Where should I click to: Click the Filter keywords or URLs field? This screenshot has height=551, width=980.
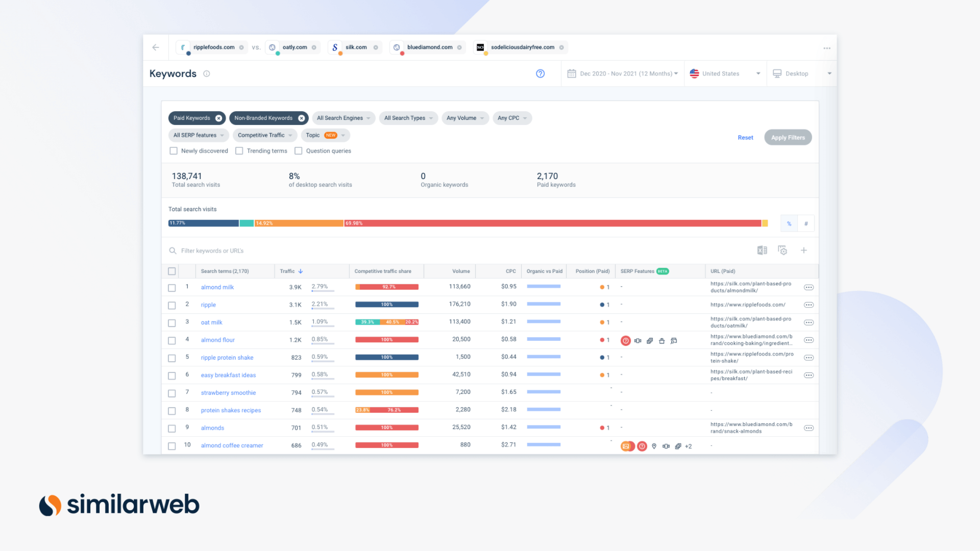212,251
